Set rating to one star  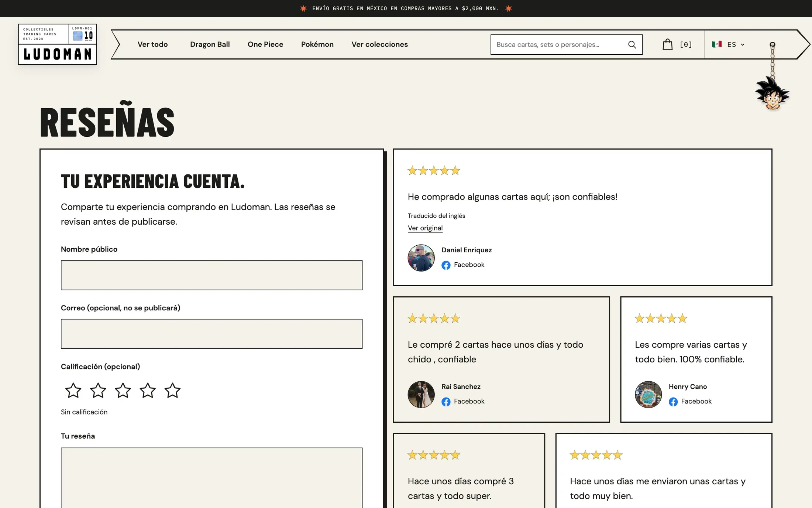click(73, 391)
